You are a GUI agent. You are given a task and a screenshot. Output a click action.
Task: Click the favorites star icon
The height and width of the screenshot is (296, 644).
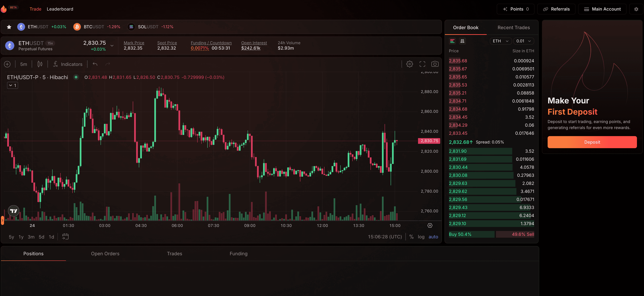coord(9,27)
